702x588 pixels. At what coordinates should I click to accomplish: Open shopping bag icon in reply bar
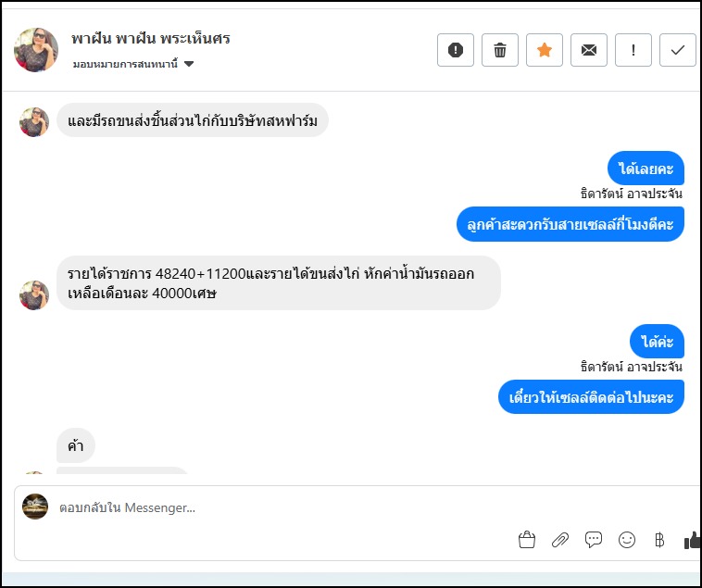click(x=527, y=540)
